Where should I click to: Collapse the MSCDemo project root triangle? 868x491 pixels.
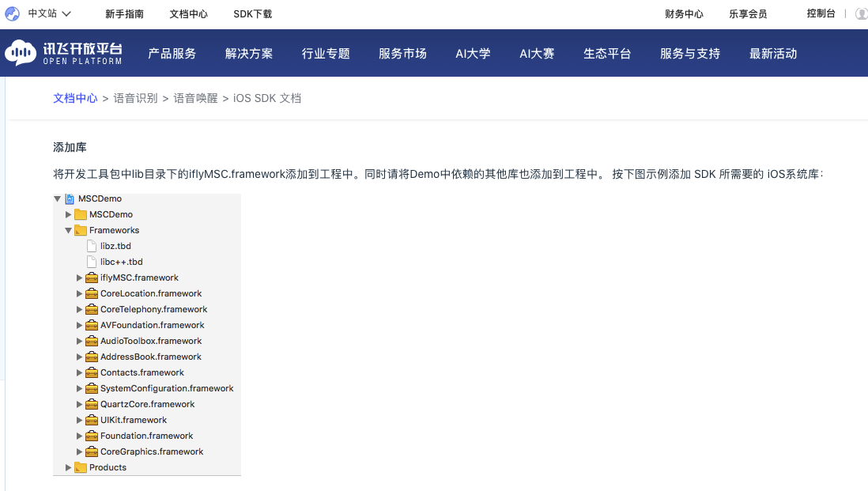[57, 198]
